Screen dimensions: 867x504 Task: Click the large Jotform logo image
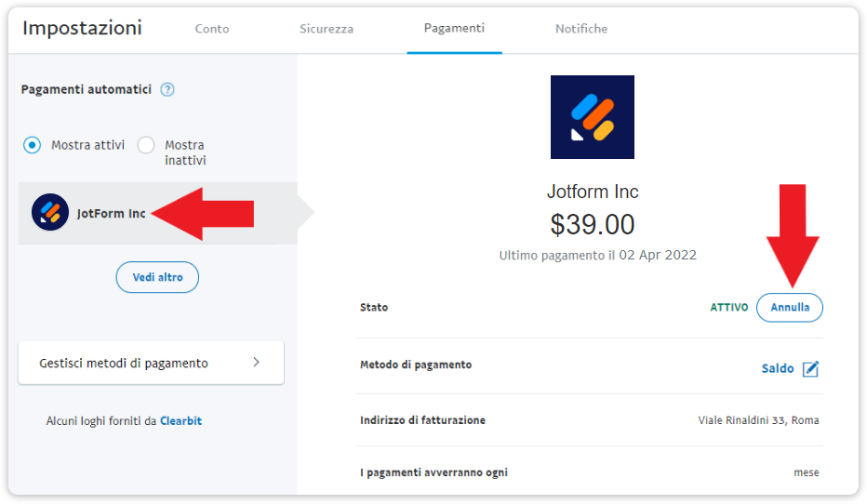pos(593,117)
